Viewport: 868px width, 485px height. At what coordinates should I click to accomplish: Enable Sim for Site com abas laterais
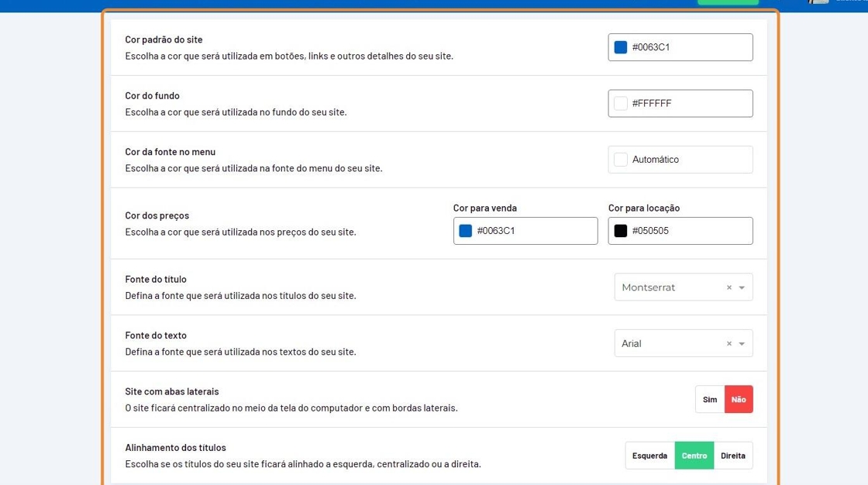click(710, 400)
